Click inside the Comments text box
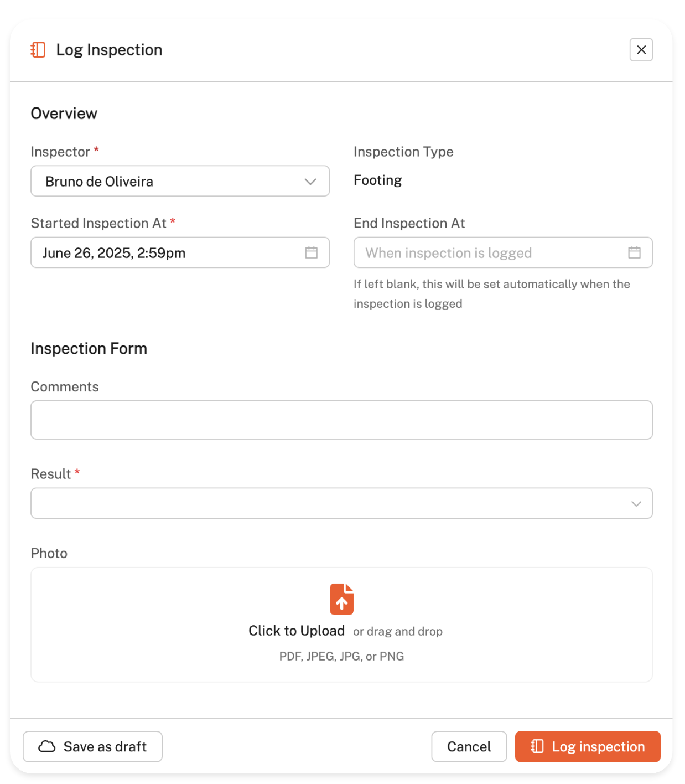The image size is (685, 784). pos(341,420)
